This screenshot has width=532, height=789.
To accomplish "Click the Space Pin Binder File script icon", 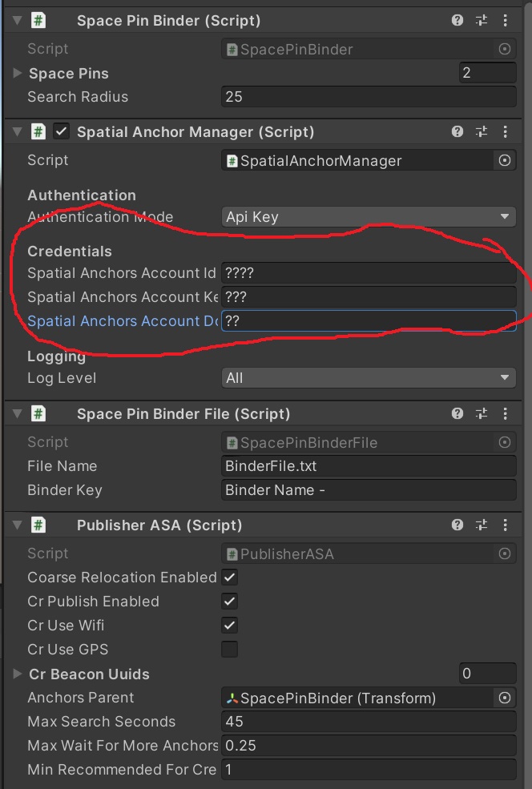I will (x=38, y=413).
